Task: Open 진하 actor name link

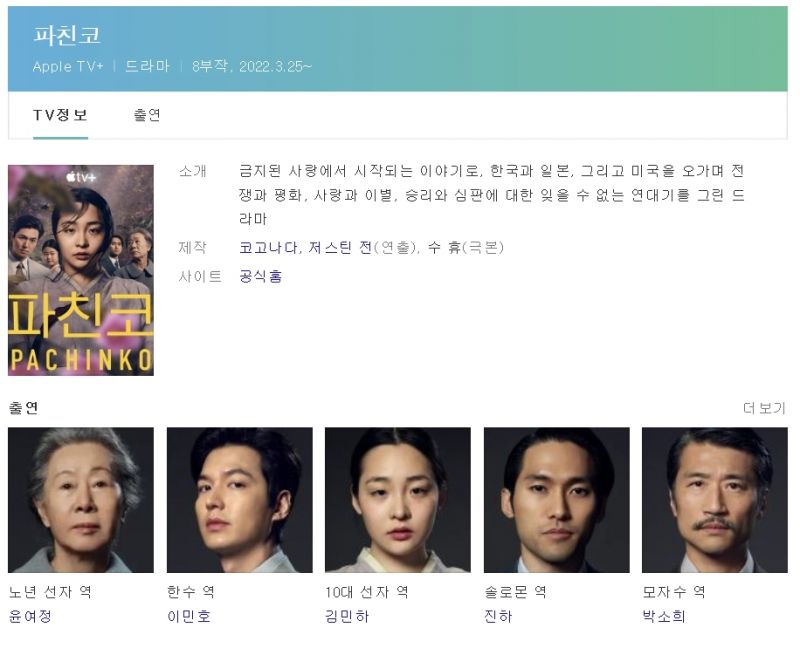Action: [x=498, y=616]
